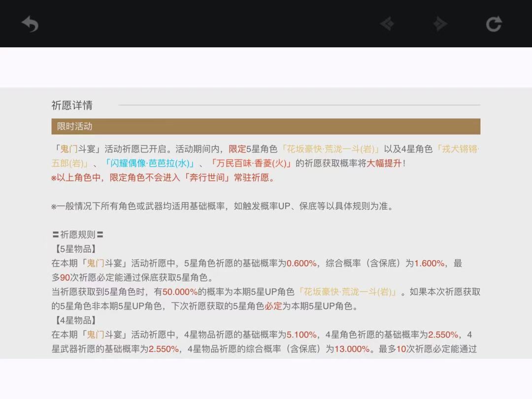Click 荒泷一斗 name in 5-star rules paragraph
This screenshot has height=399, width=532.
(347, 292)
